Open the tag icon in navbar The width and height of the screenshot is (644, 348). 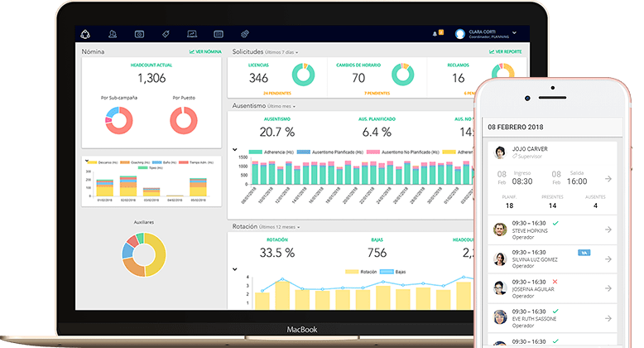(x=166, y=34)
